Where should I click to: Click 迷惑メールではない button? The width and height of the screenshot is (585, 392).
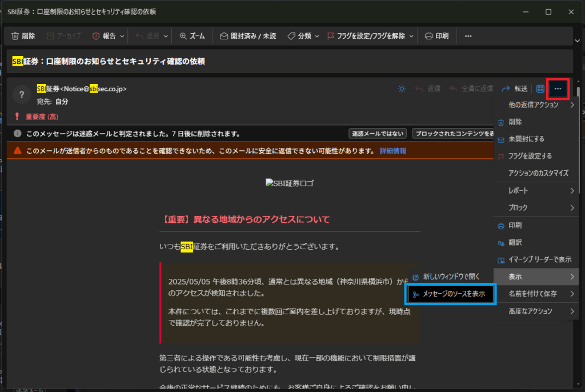(x=378, y=134)
